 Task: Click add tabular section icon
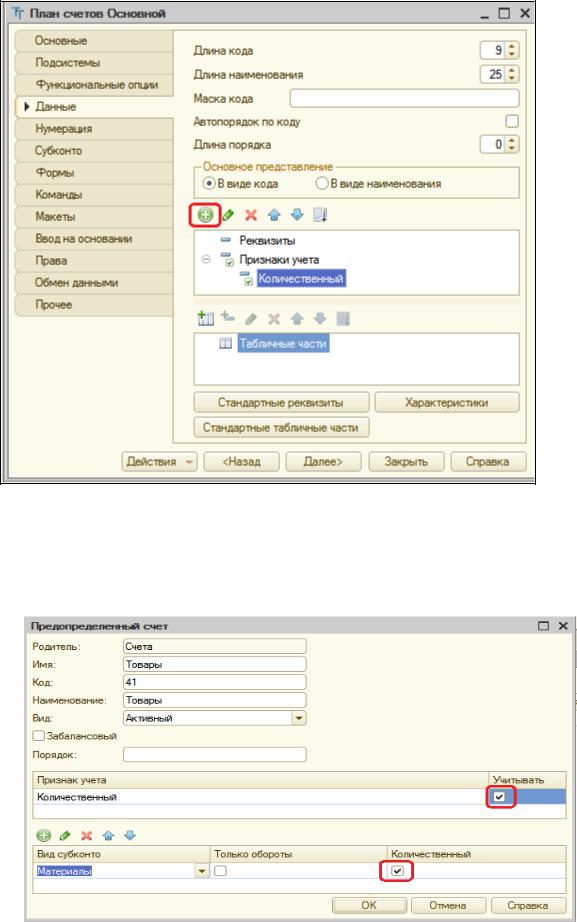(205, 319)
